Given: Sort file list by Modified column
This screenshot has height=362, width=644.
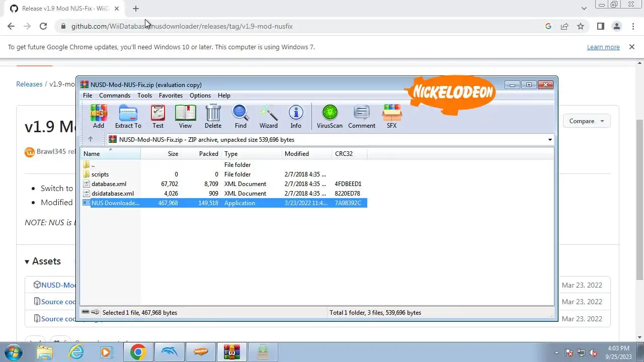Looking at the screenshot, I should (x=307, y=154).
